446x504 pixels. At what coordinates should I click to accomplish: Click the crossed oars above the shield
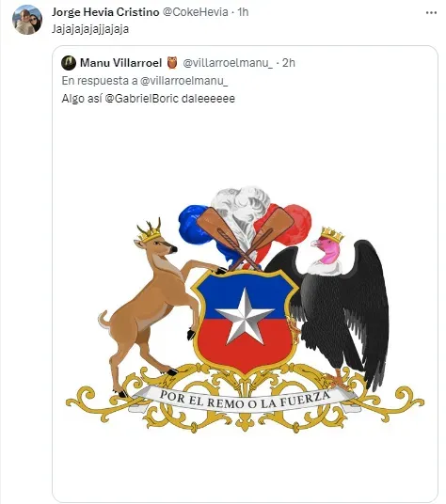coord(245,238)
